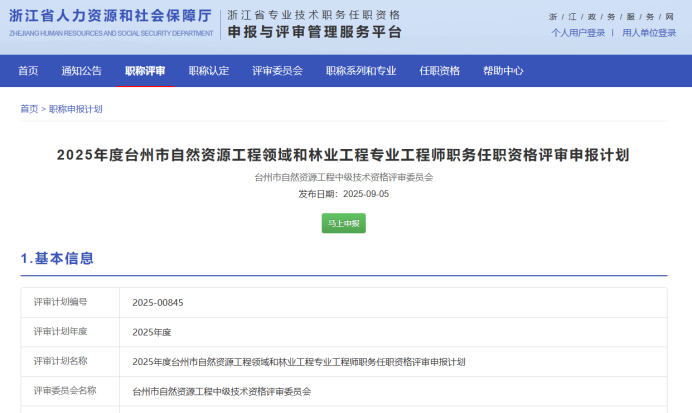692x413 pixels.
Task: Click 个人用户登录 login link
Action: tap(578, 33)
